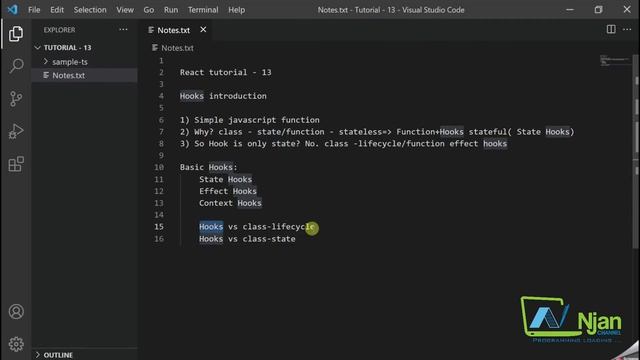Image resolution: width=640 pixels, height=360 pixels.
Task: Click the file icon in Notes.txt breadcrumb
Action: 155,48
